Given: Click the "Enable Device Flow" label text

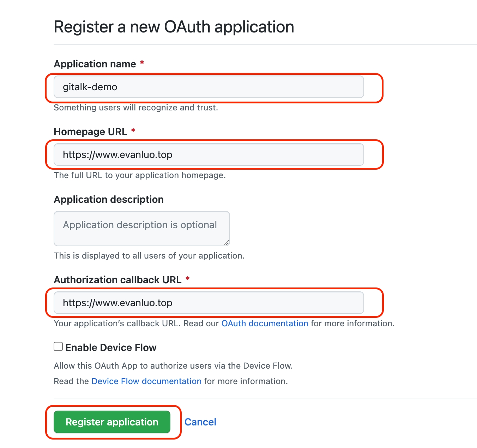Looking at the screenshot, I should (111, 348).
